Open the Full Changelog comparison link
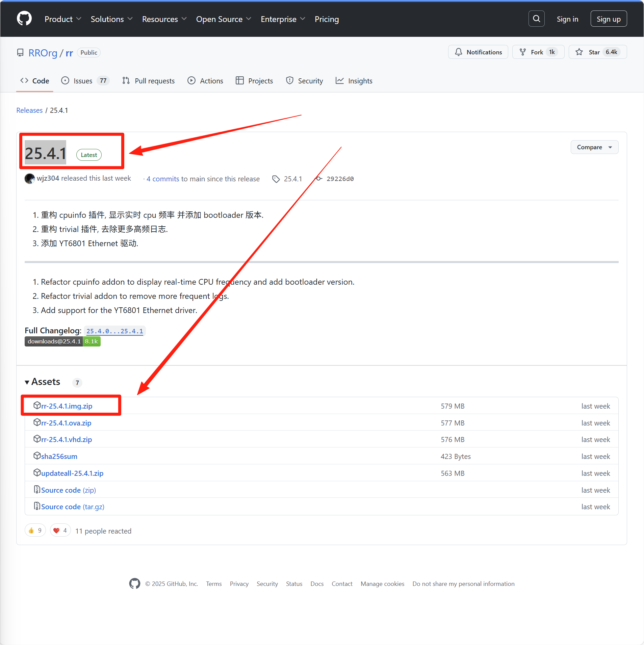 (114, 331)
